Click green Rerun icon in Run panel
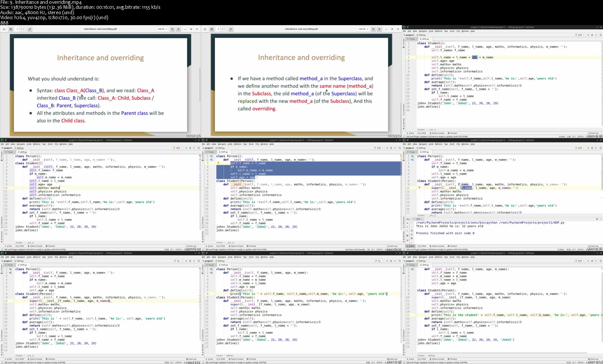The image size is (603, 364). 407,223
